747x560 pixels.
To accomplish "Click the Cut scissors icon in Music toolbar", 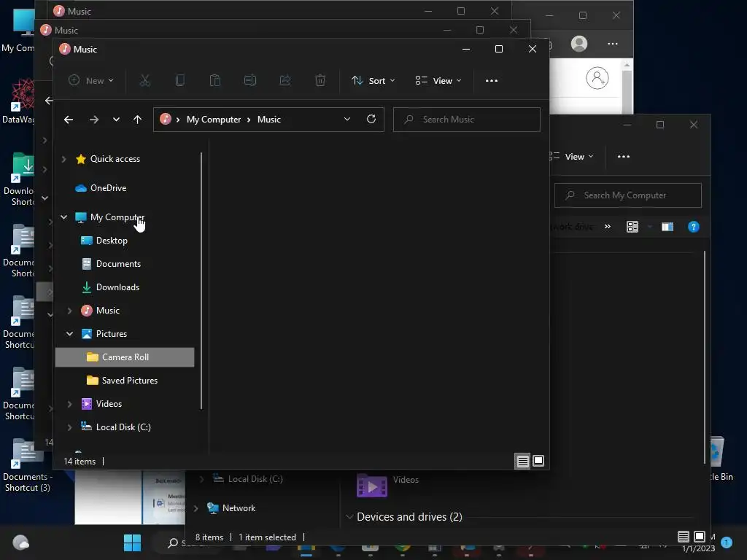I will click(x=145, y=80).
